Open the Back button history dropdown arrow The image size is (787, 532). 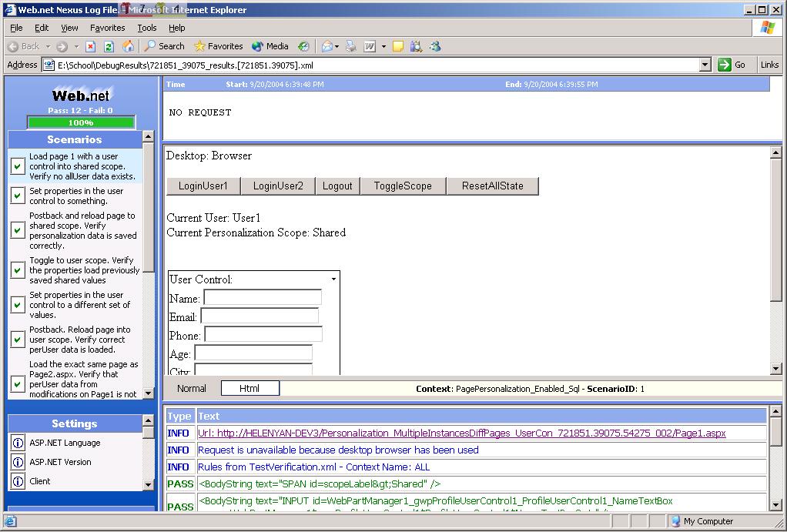pos(48,46)
